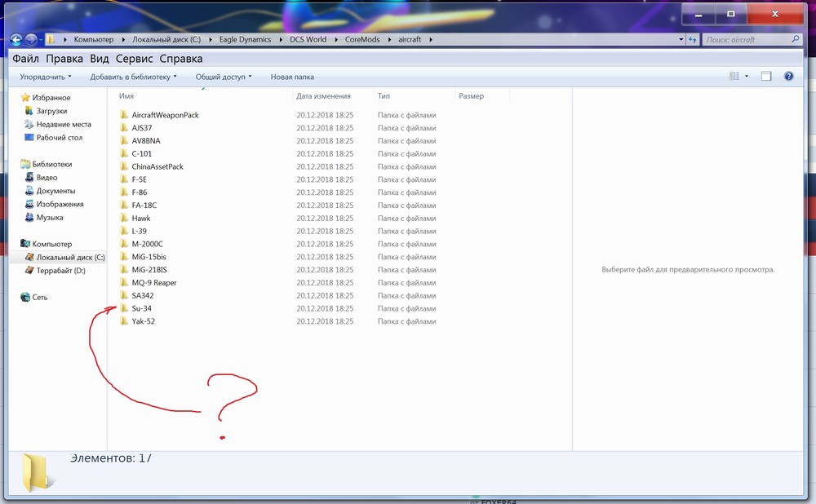Toggle the preview pane button
Image resolution: width=816 pixels, height=504 pixels.
click(x=766, y=77)
